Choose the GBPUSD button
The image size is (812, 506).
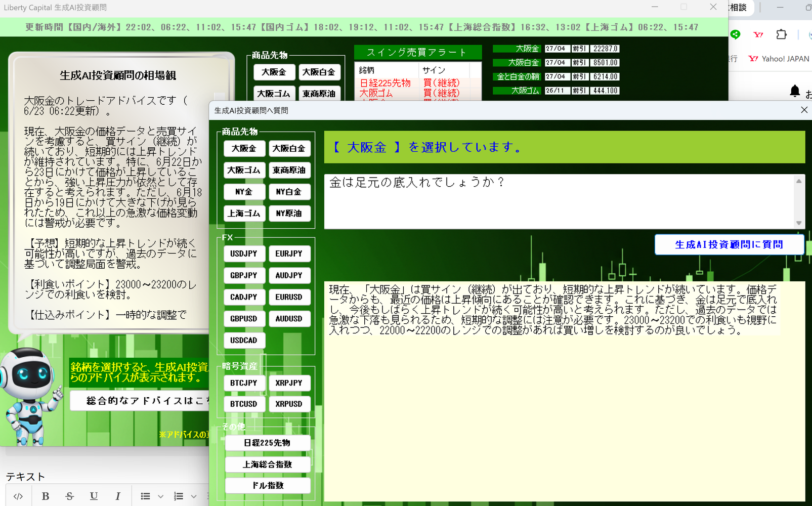tap(244, 319)
